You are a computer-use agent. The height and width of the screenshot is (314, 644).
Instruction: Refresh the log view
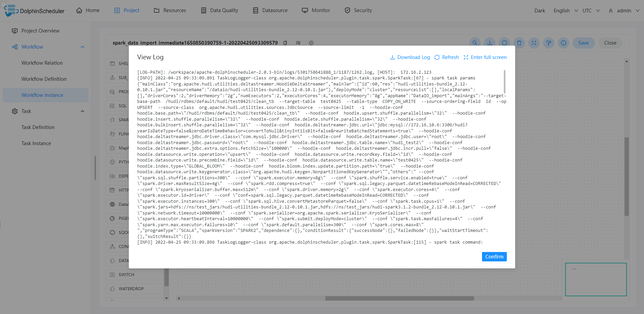click(x=446, y=57)
